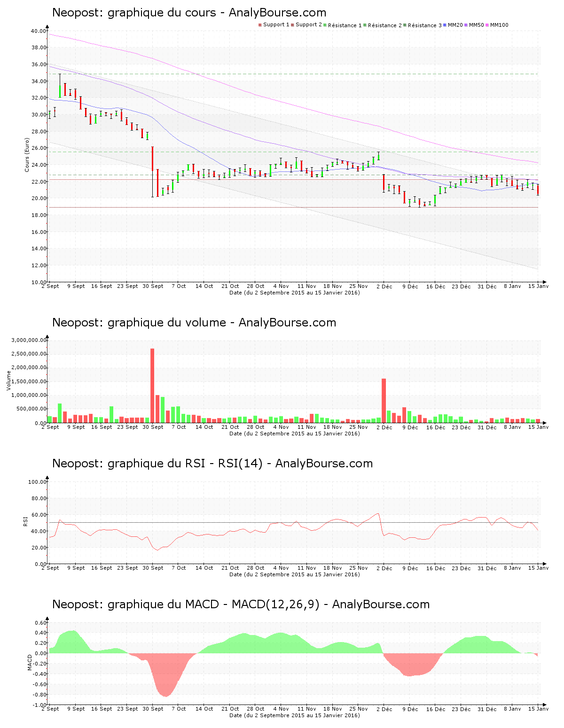
Task: Click the -0.80 MACD axis label
Action: 39,695
